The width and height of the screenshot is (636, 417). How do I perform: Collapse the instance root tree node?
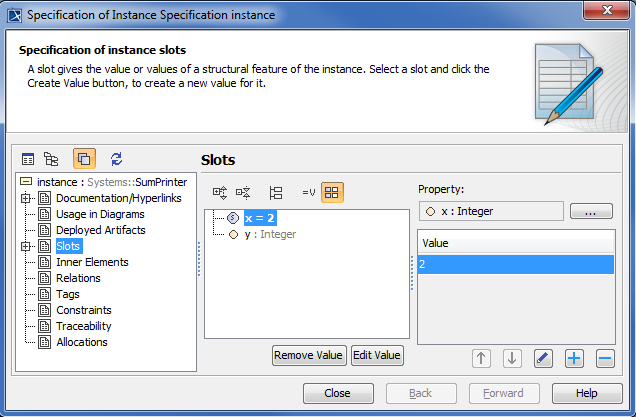point(26,182)
